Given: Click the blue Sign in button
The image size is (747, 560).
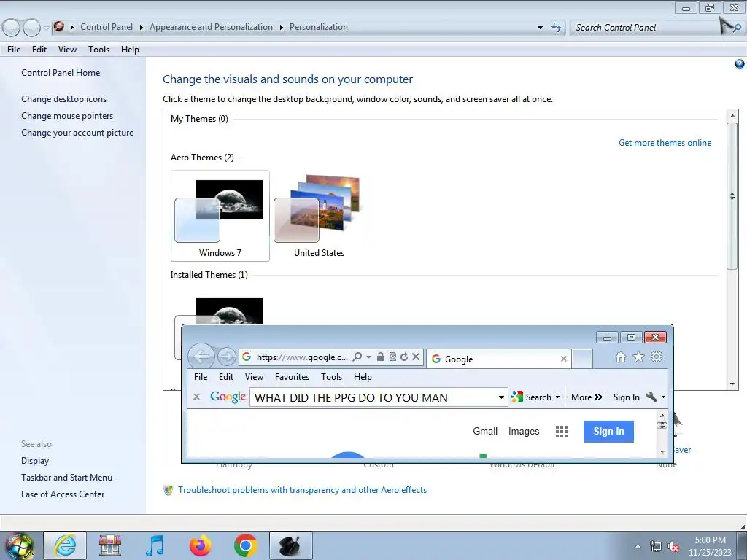Looking at the screenshot, I should tap(608, 432).
